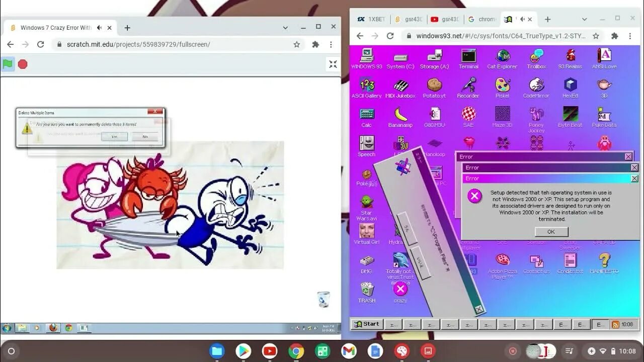Click RSS icon in Windows 93 tray
The width and height of the screenshot is (644, 362).
(615, 324)
